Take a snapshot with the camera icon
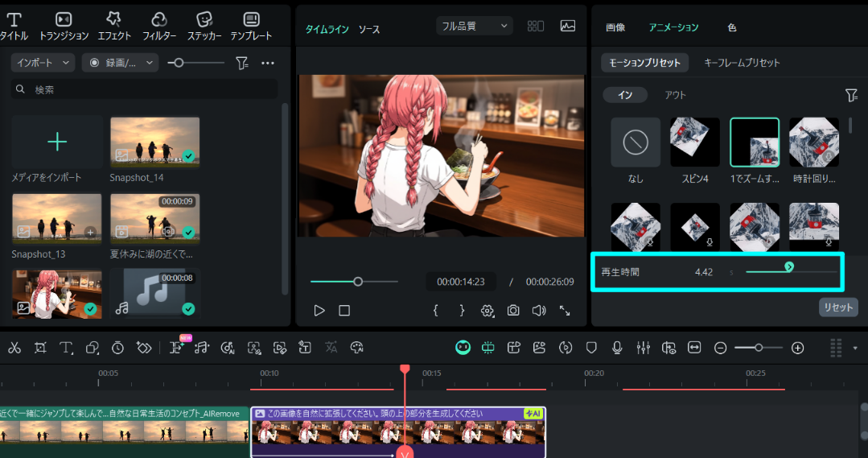 click(x=513, y=311)
